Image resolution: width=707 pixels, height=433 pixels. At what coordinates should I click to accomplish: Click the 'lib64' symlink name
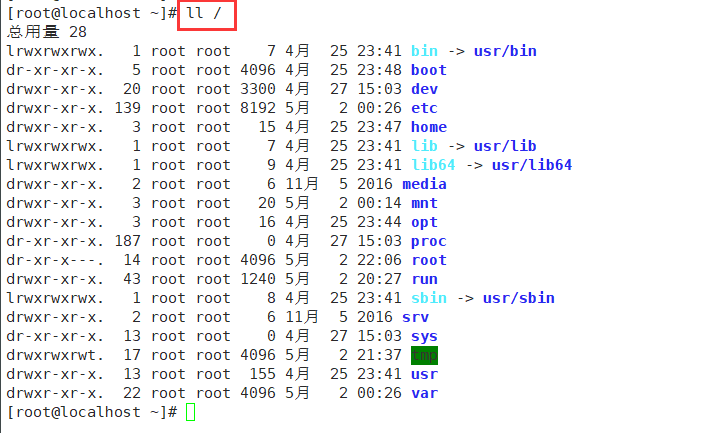[x=433, y=165]
